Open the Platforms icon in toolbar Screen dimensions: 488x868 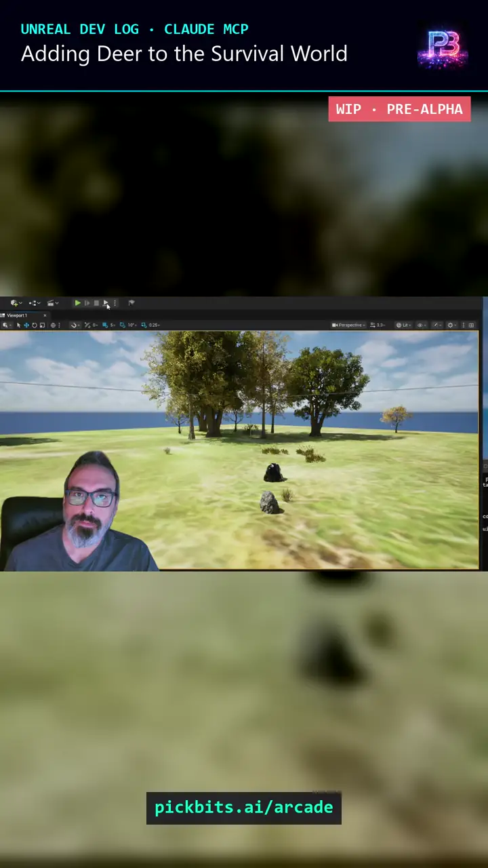point(131,303)
